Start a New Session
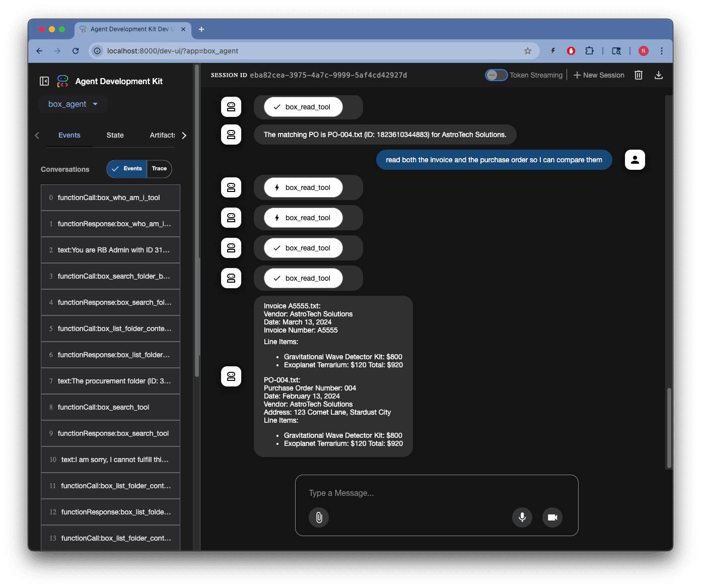This screenshot has height=588, width=701. coord(599,75)
